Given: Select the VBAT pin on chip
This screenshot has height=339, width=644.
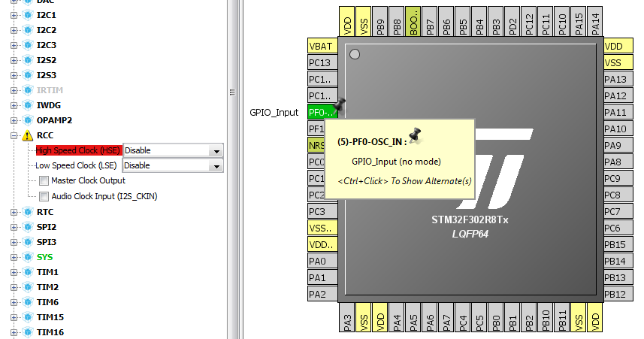Looking at the screenshot, I should tap(322, 46).
